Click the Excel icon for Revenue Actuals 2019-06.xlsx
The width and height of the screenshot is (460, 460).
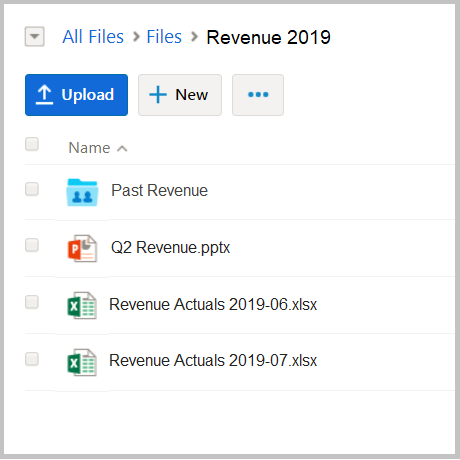click(x=82, y=305)
